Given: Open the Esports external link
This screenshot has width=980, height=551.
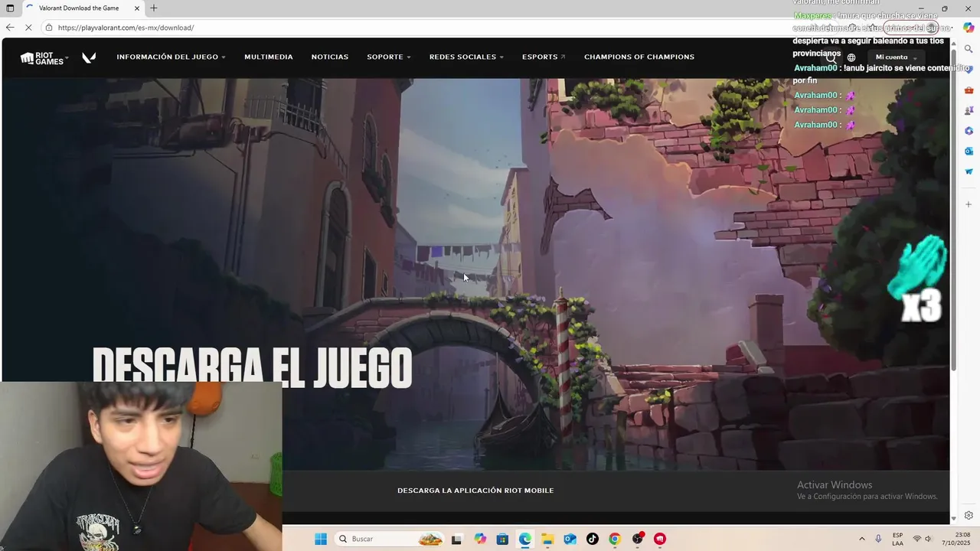Looking at the screenshot, I should click(x=544, y=57).
